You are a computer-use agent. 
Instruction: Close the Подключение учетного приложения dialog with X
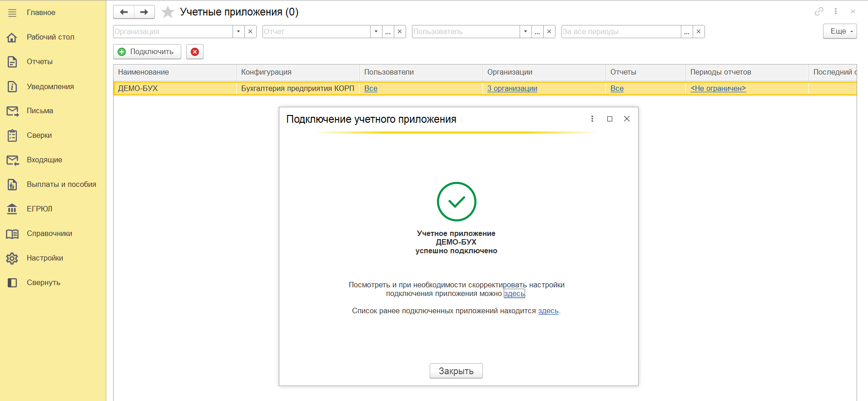pos(627,119)
